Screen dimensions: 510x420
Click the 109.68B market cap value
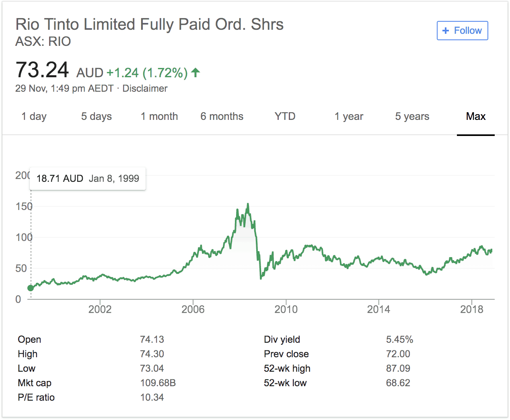point(158,383)
